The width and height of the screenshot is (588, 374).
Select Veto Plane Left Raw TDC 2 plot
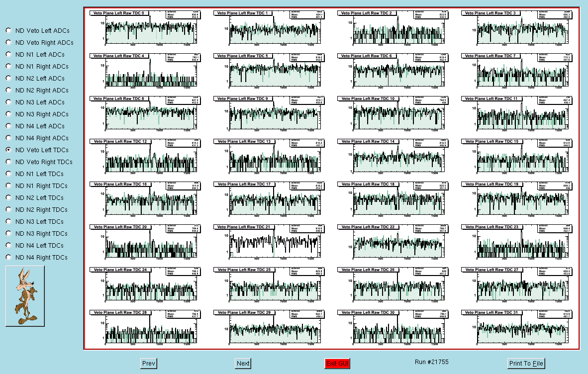(x=393, y=29)
